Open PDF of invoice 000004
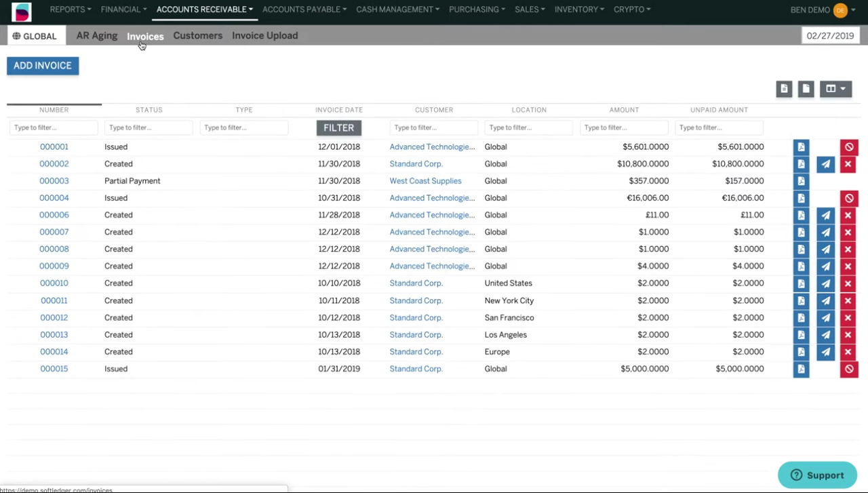 click(801, 198)
